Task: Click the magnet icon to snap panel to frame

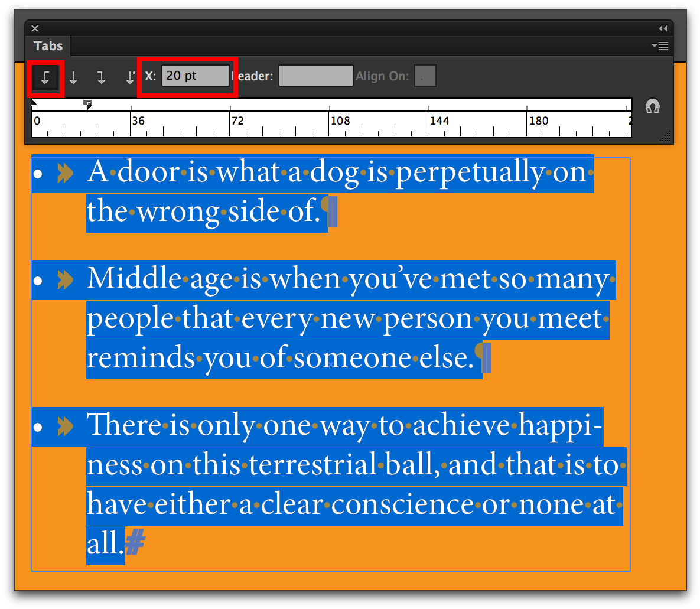Action: point(652,106)
